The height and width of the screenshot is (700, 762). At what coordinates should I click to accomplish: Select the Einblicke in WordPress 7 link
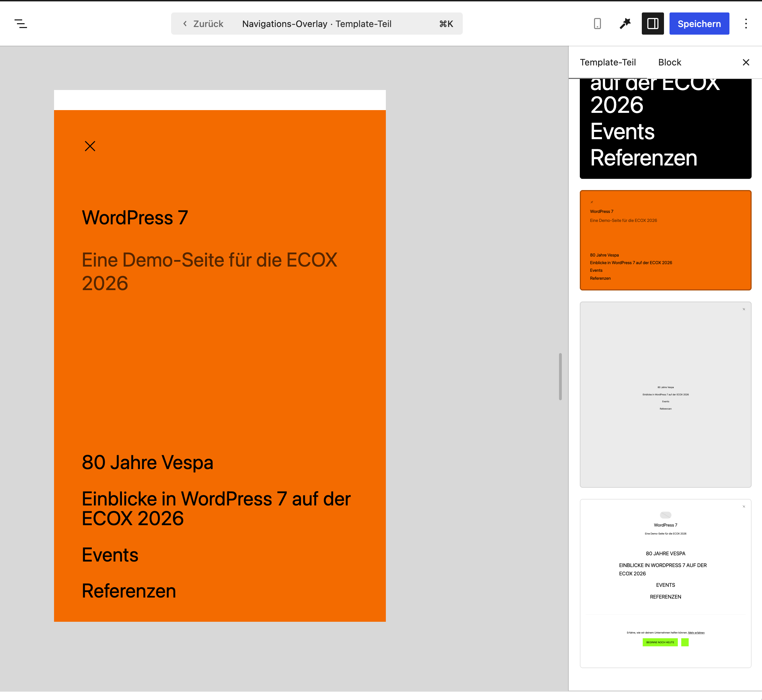[x=216, y=508]
